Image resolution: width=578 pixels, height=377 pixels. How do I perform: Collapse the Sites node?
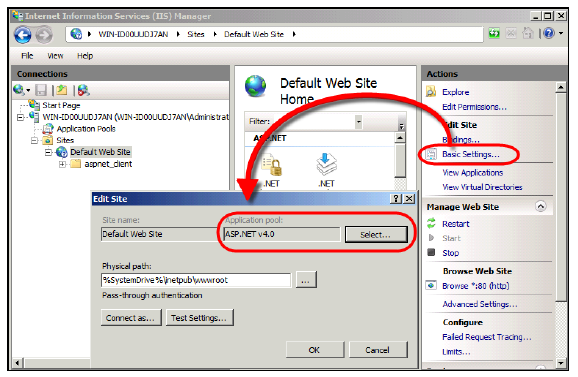34,140
